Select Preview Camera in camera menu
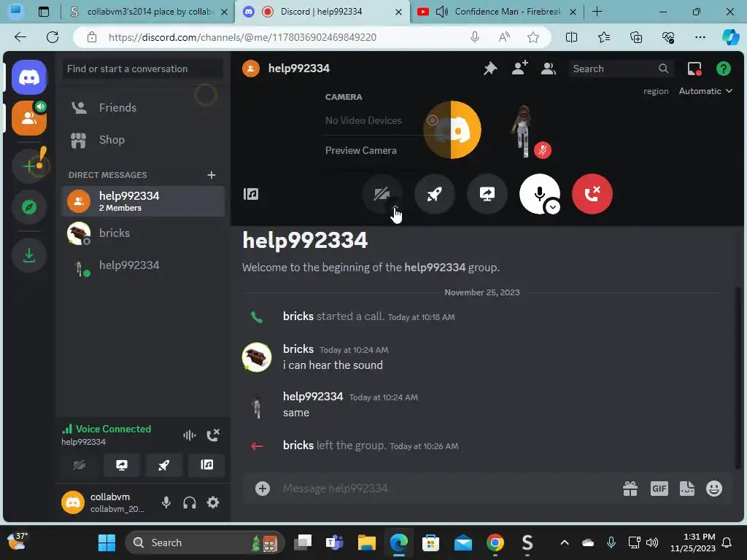 tap(360, 150)
